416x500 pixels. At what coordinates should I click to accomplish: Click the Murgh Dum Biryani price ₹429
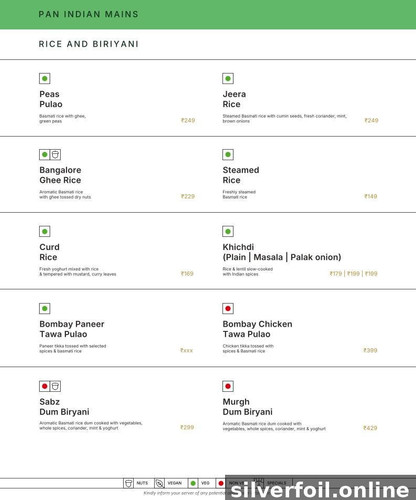click(x=370, y=428)
